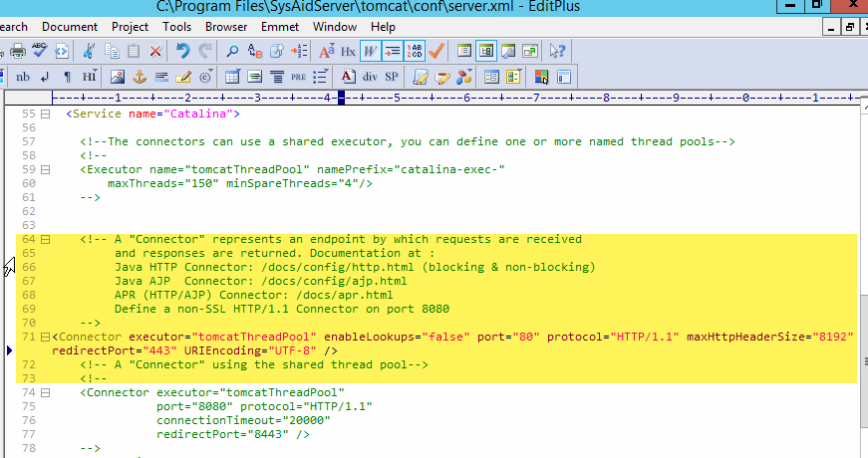Insert a non-breaking space (nb)
The height and width of the screenshot is (458, 868).
[23, 77]
